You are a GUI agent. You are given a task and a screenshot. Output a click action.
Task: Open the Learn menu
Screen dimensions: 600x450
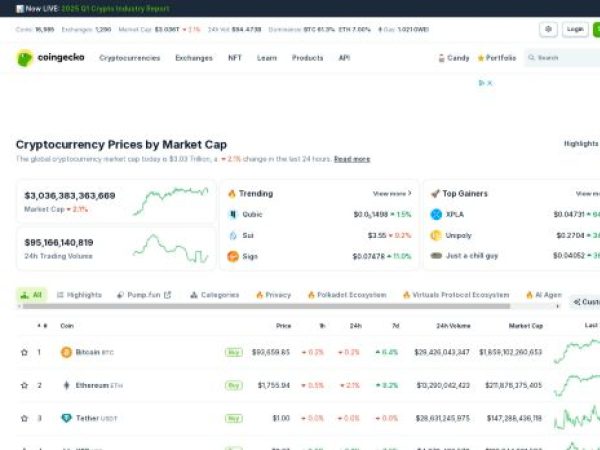tap(267, 58)
